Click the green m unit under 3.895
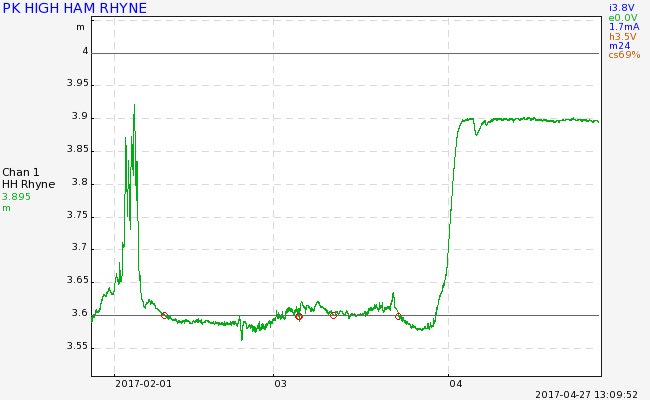 pos(6,208)
